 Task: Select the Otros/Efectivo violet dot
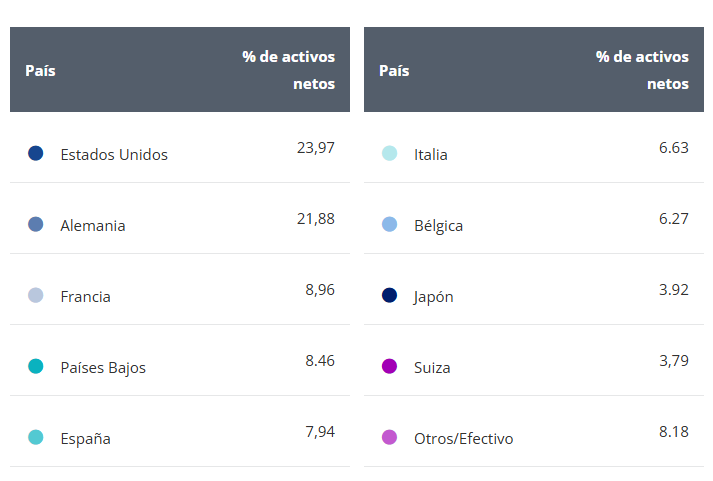[x=390, y=438]
